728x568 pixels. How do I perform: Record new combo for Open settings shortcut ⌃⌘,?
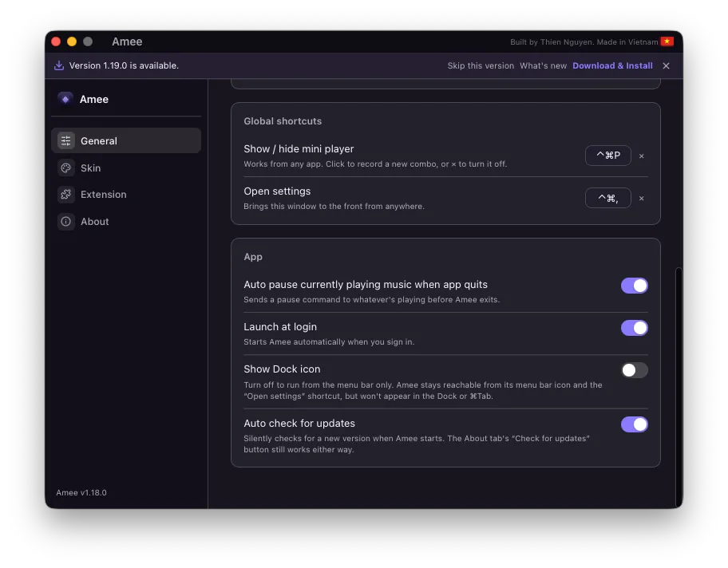point(607,198)
